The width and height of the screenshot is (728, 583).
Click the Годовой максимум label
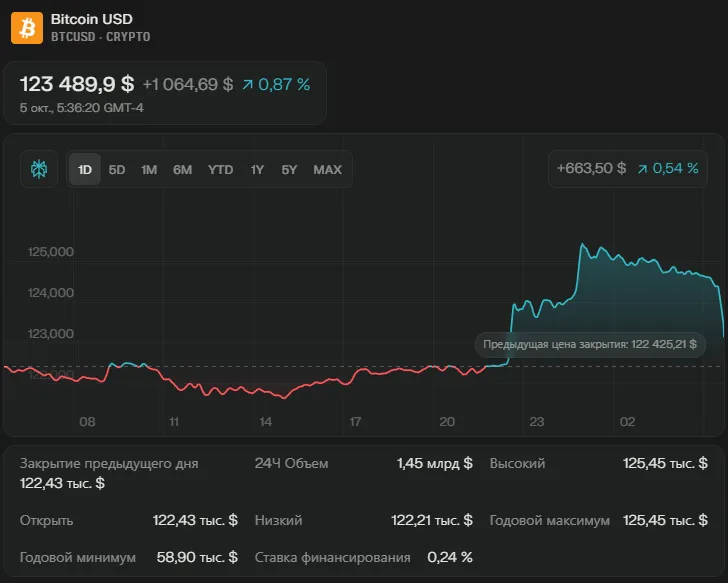[550, 520]
